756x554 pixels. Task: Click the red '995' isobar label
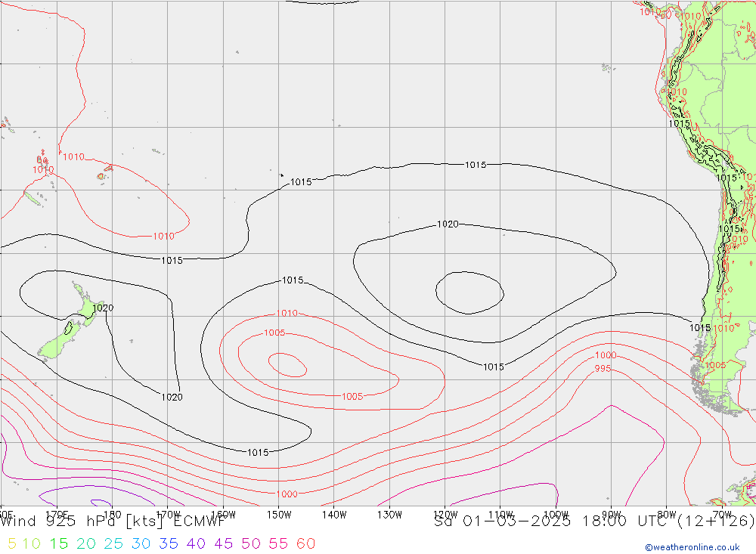pos(603,369)
